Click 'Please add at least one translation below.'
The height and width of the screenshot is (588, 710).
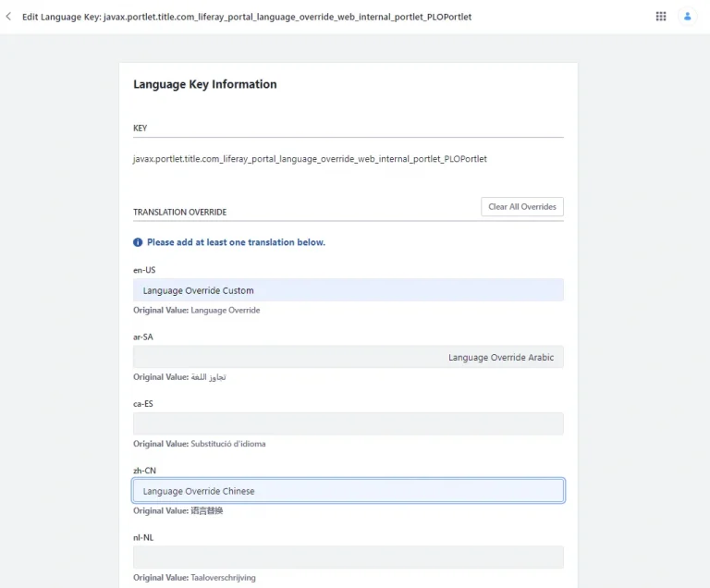point(236,242)
